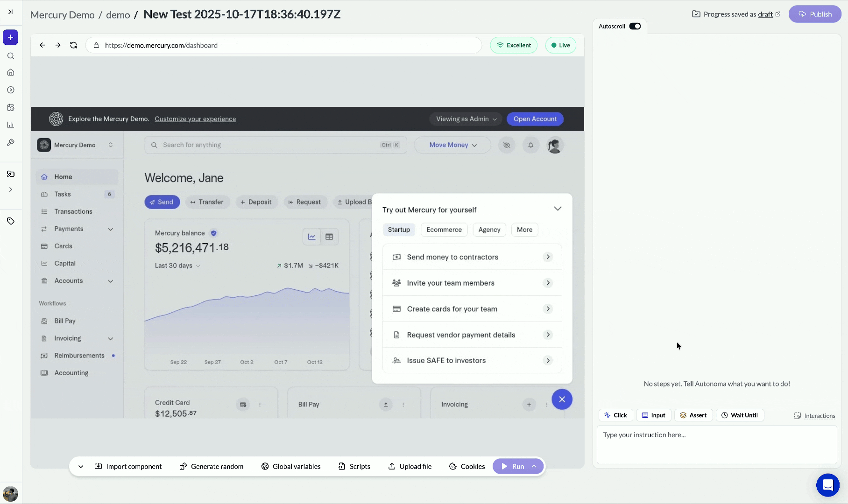Click the Publish button
The image size is (848, 504).
[814, 14]
